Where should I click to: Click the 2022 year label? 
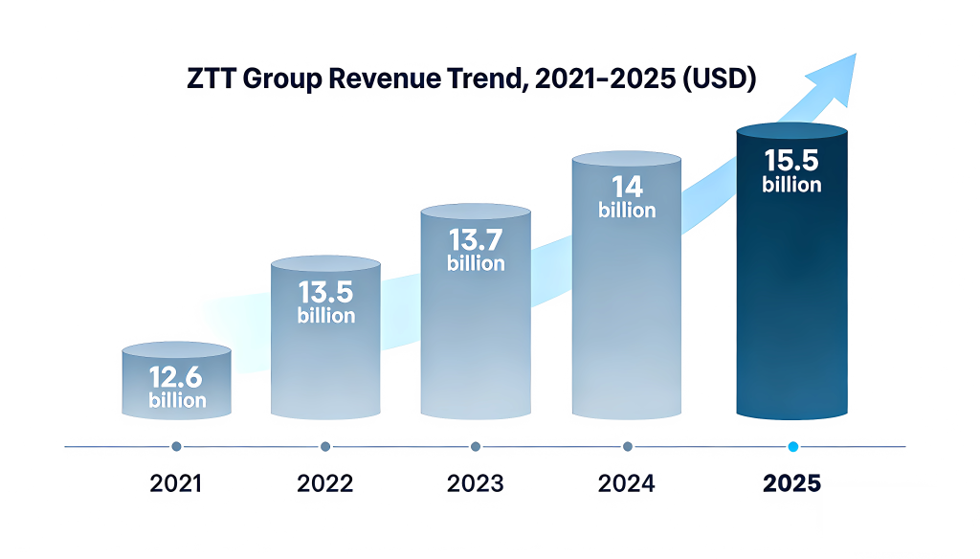point(325,483)
